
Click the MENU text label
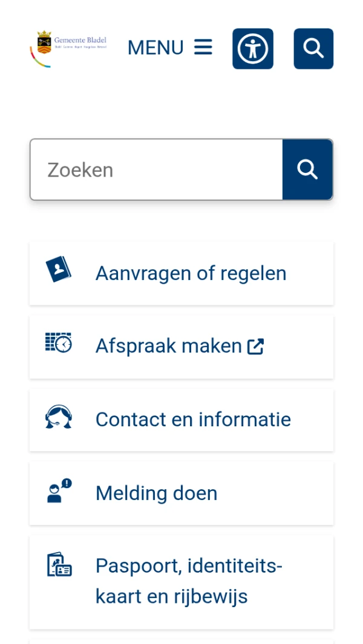tap(155, 48)
